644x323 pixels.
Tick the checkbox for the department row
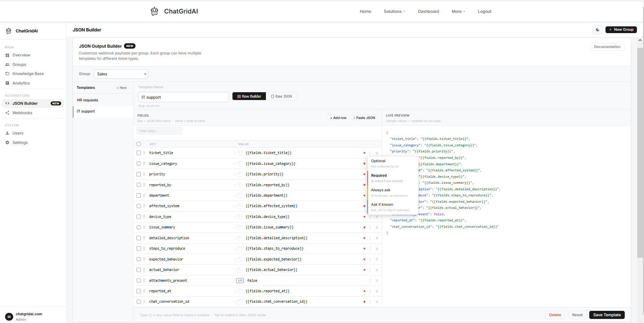139,196
